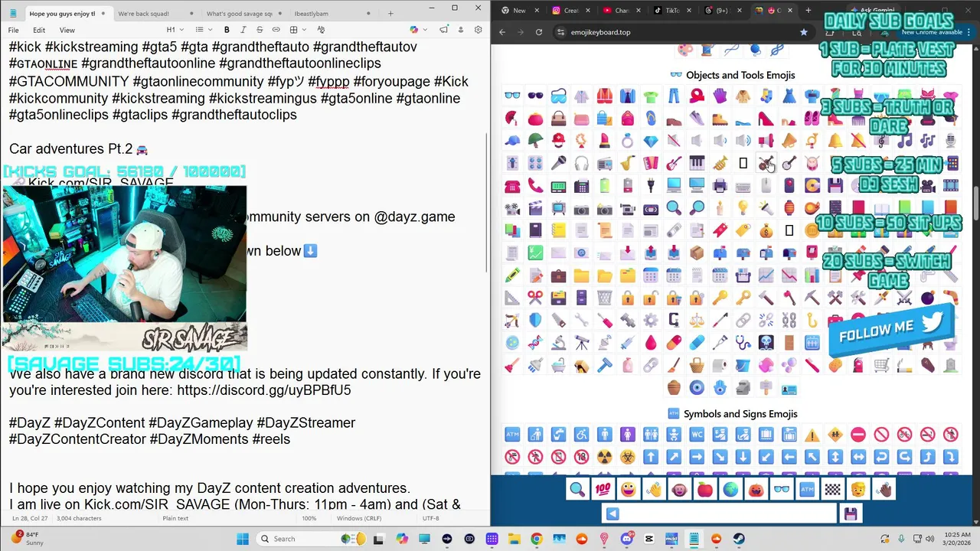Choose the piano keyboard emoji

coord(697,164)
